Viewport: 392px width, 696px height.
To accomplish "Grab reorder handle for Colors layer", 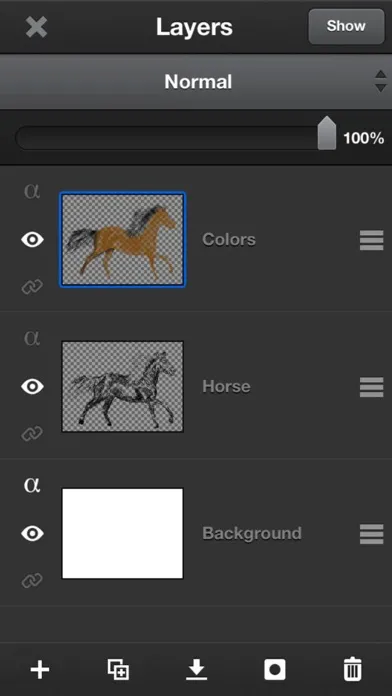I will coord(372,240).
